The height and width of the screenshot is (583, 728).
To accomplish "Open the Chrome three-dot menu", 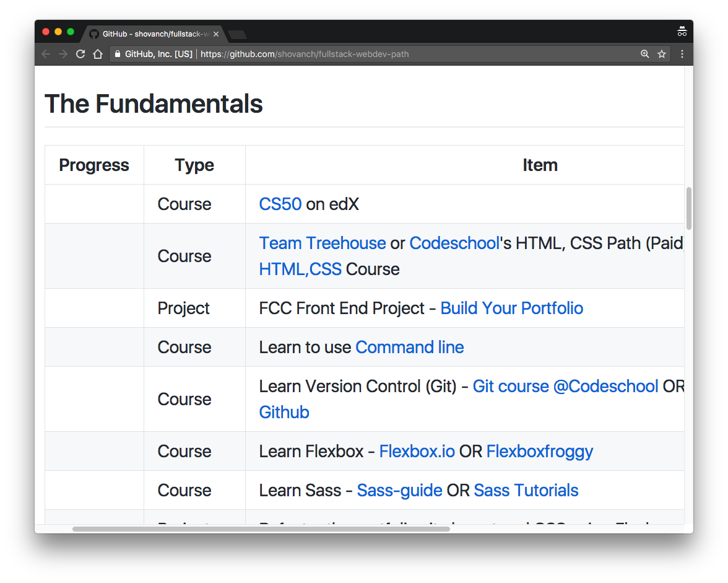I will coord(682,54).
